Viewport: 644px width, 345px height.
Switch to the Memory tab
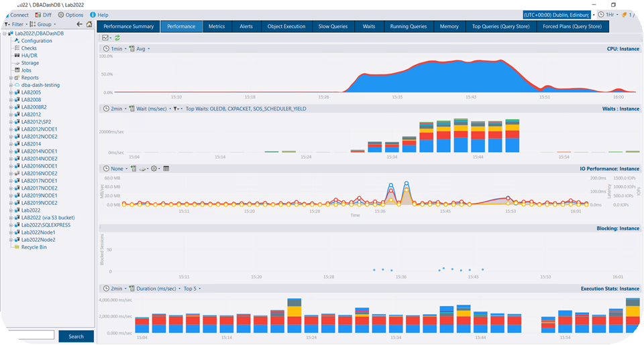[x=449, y=26]
